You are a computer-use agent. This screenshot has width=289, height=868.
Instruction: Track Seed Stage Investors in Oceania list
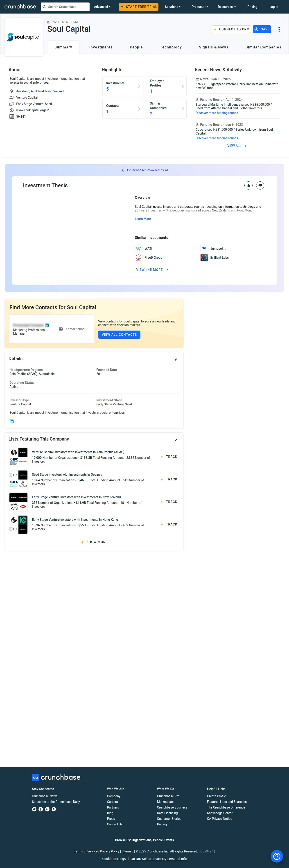pos(169,479)
